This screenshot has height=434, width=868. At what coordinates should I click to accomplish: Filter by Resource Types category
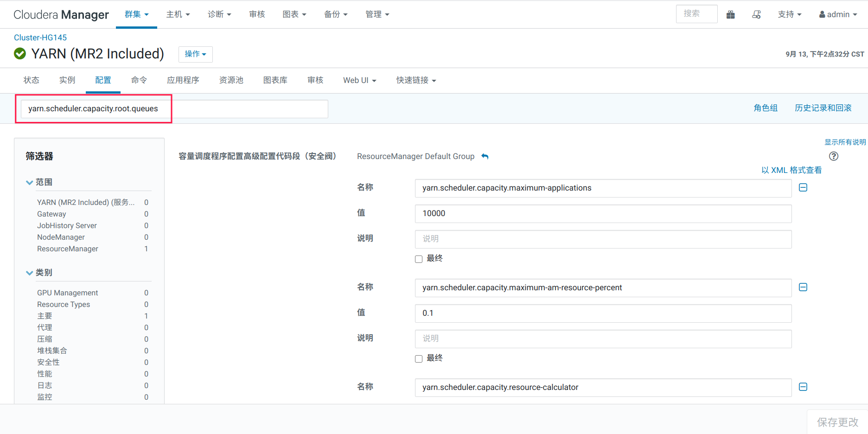64,305
